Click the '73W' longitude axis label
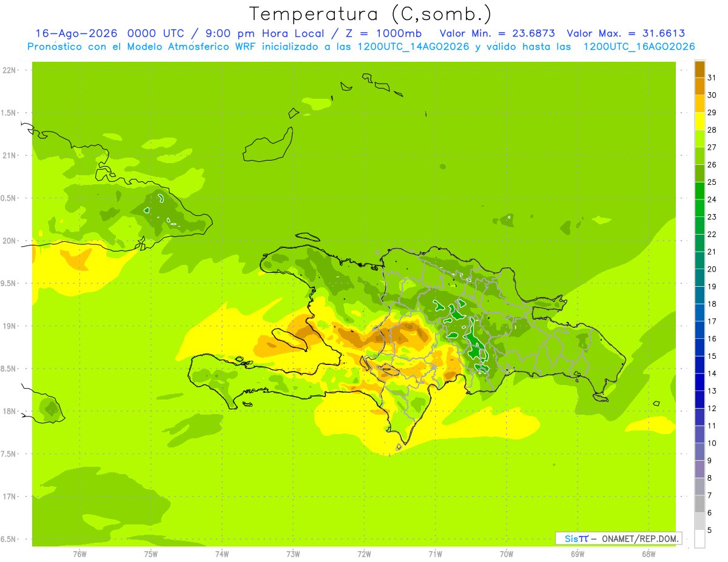 tap(293, 554)
